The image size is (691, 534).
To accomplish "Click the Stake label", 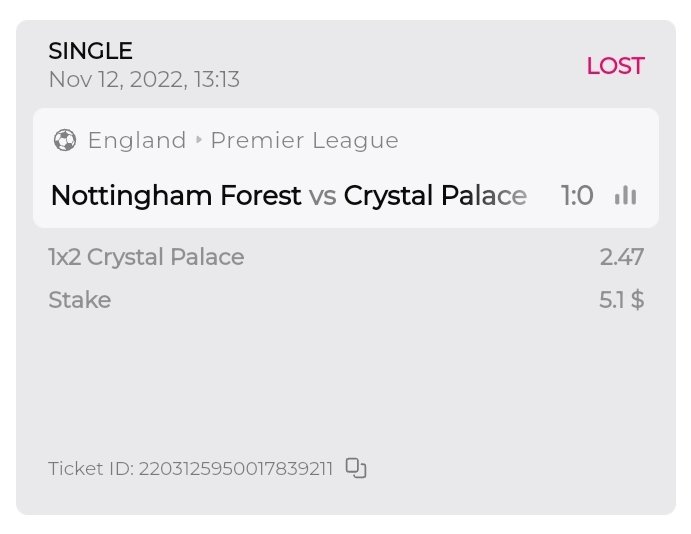I will 79,300.
